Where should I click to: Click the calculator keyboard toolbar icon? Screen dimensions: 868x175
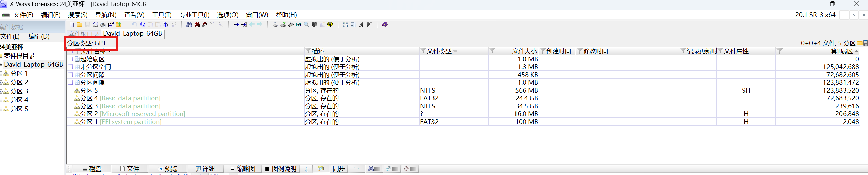pos(298,24)
